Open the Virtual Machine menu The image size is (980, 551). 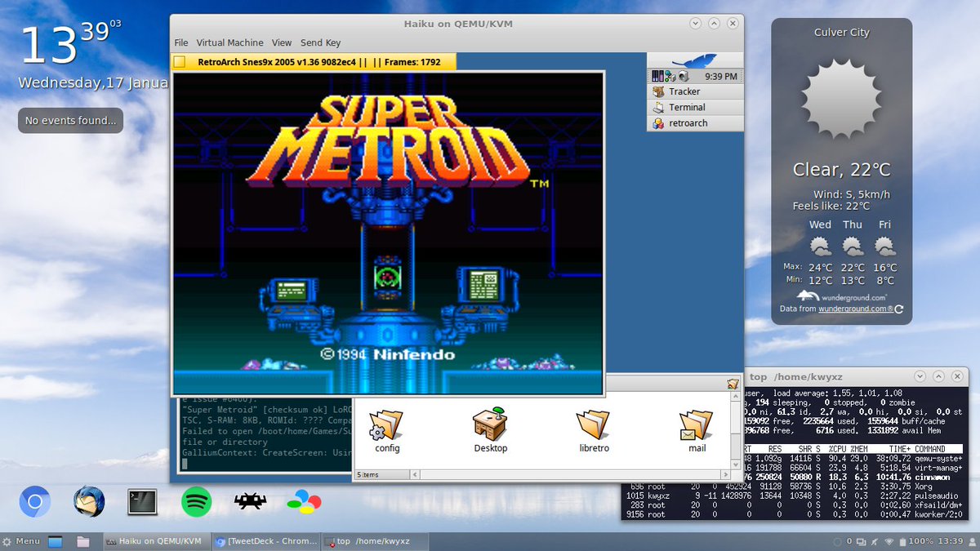coord(229,42)
